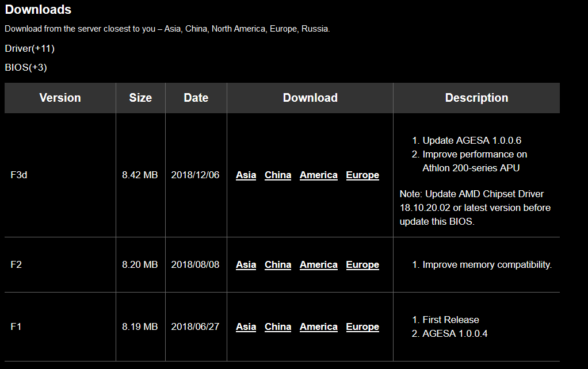Screen dimensions: 588x369
Task: Click the Version column header
Action: click(60, 98)
